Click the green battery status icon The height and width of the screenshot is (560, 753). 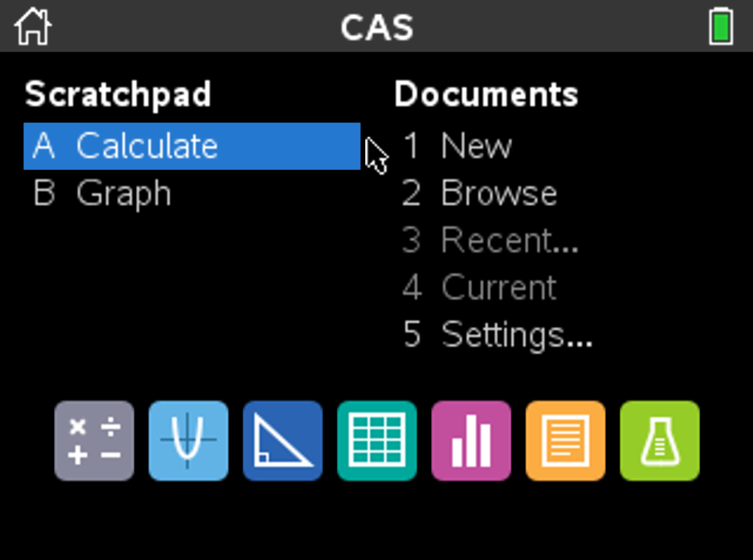point(720,26)
